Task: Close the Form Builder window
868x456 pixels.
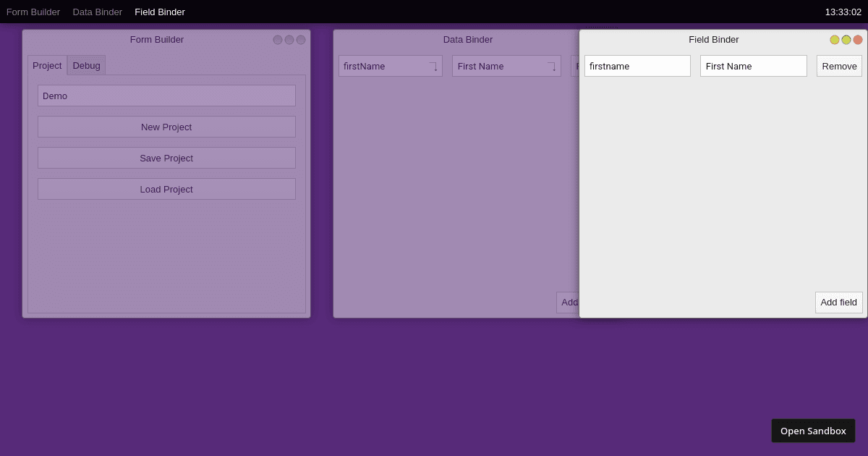Action: (x=301, y=40)
